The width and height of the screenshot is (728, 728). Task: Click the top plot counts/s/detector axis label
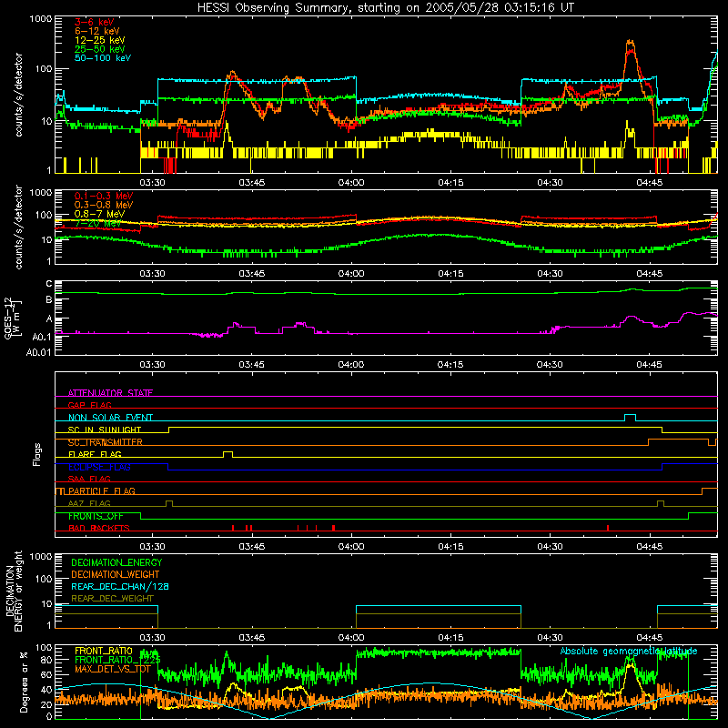pyautogui.click(x=18, y=95)
